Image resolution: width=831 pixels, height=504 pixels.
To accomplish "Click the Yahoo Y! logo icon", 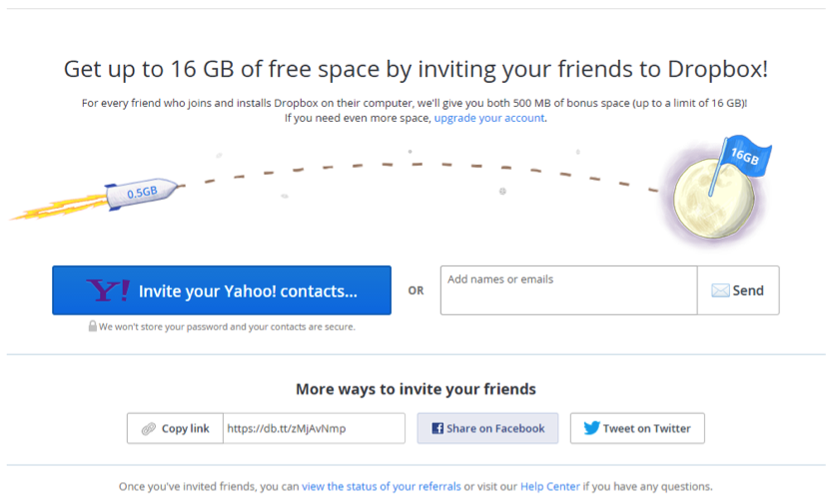I will click(108, 290).
